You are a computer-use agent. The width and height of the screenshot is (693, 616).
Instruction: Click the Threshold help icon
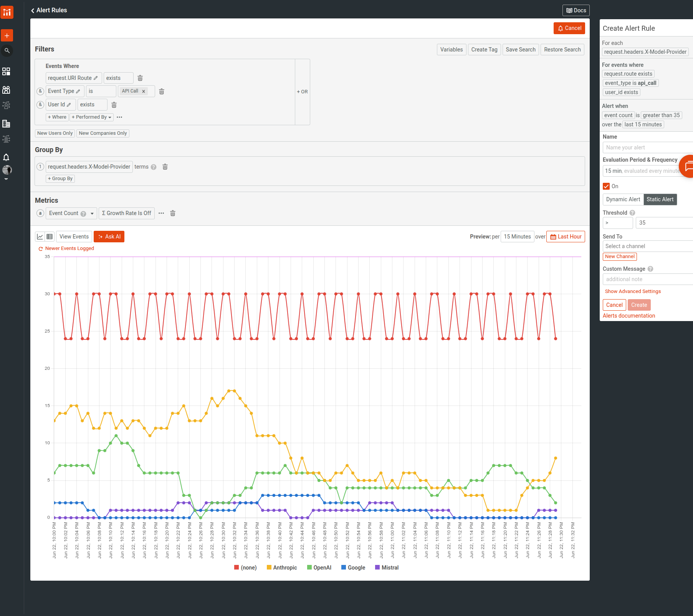tap(632, 213)
